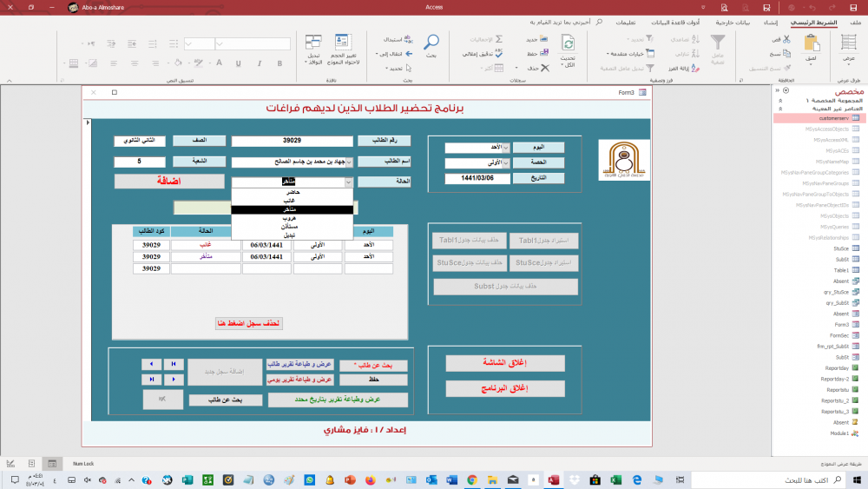Open Google Chrome from the taskbar
The width and height of the screenshot is (868, 489).
[x=472, y=480]
